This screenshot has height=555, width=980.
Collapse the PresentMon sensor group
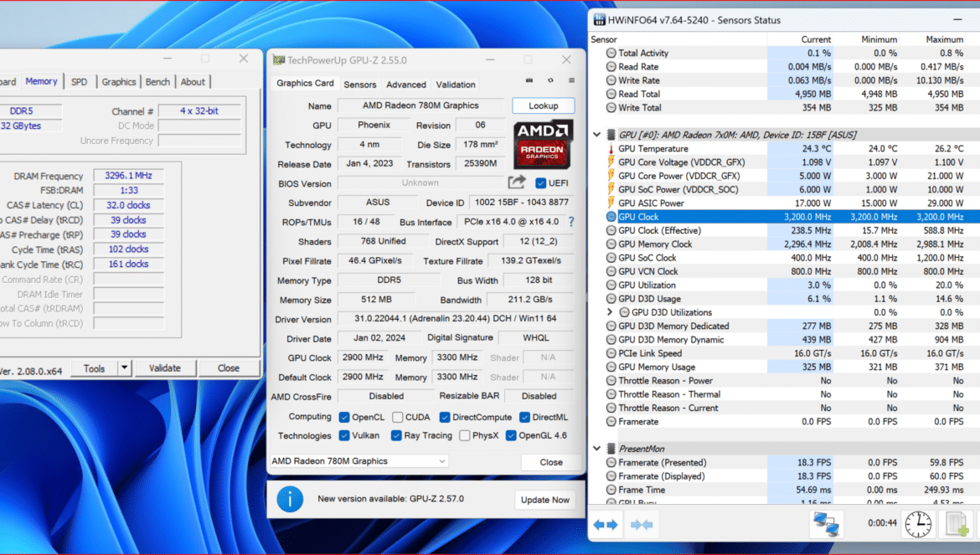(x=597, y=449)
